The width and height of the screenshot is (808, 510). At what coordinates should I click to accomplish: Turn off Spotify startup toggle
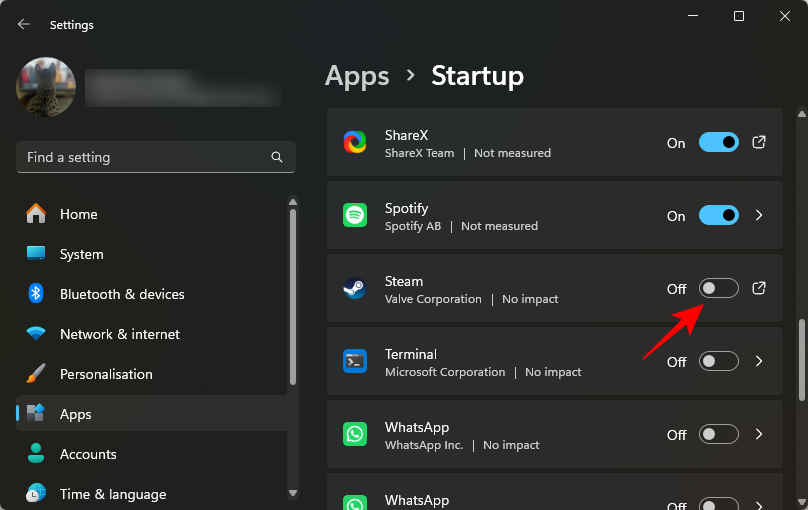[x=719, y=215]
